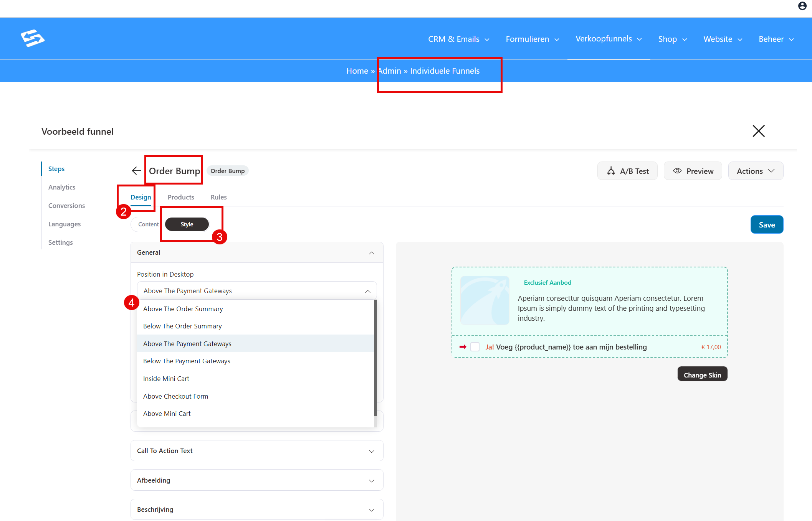
Task: Click the product image placeholder in preview
Action: (485, 300)
